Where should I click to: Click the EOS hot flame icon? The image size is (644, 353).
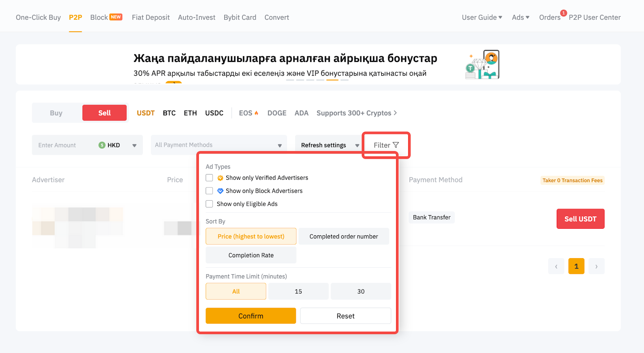pyautogui.click(x=256, y=113)
